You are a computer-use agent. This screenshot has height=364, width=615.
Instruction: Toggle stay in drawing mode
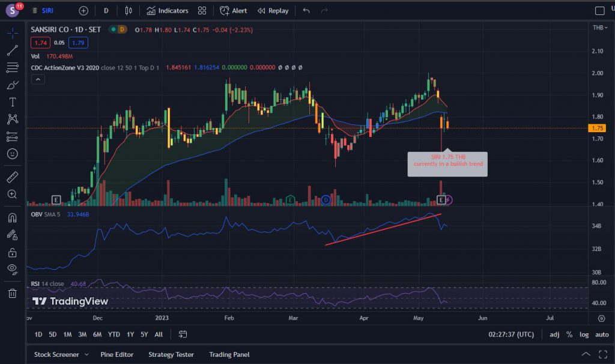(13, 235)
